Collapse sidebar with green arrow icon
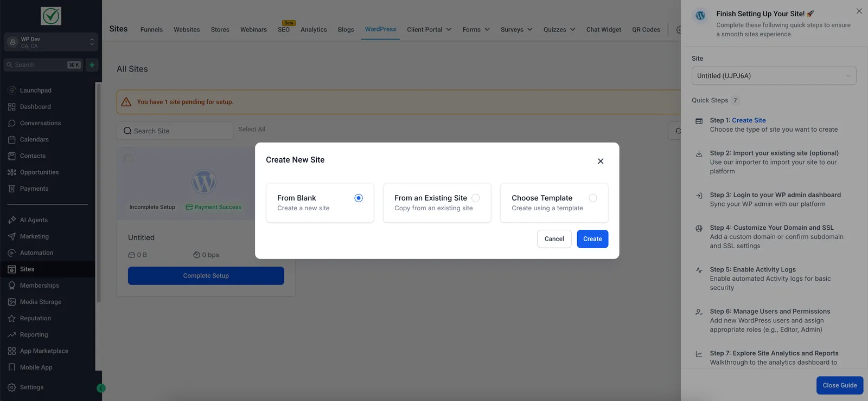This screenshot has height=401, width=868. [101, 388]
